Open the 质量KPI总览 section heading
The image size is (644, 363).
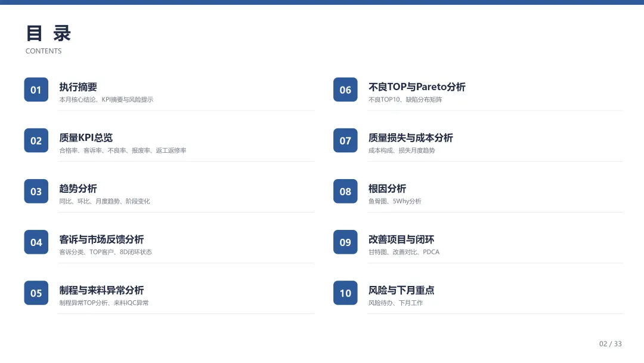[86, 138]
